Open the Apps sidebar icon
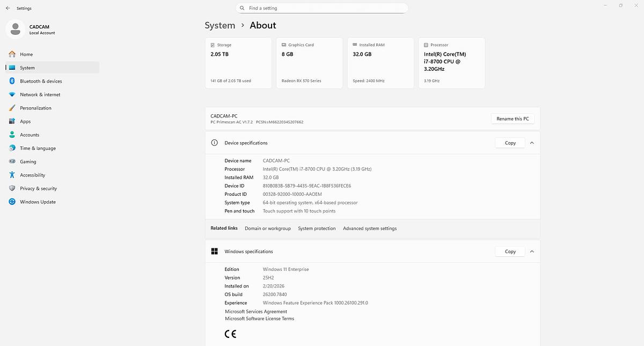644x346 pixels. [12, 121]
